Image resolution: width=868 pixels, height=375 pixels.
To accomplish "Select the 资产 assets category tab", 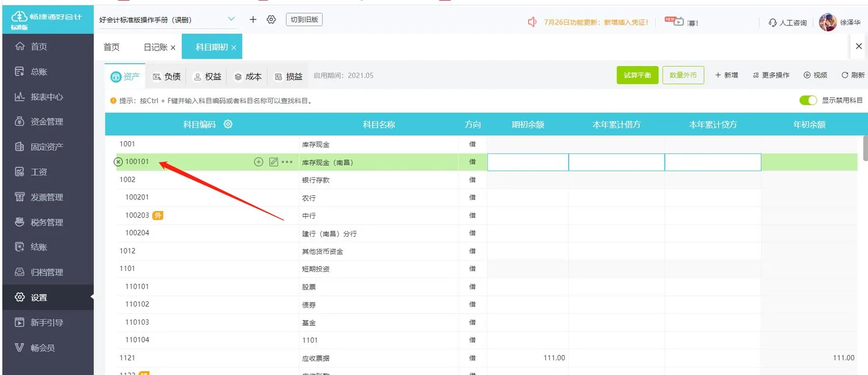I will pos(125,76).
